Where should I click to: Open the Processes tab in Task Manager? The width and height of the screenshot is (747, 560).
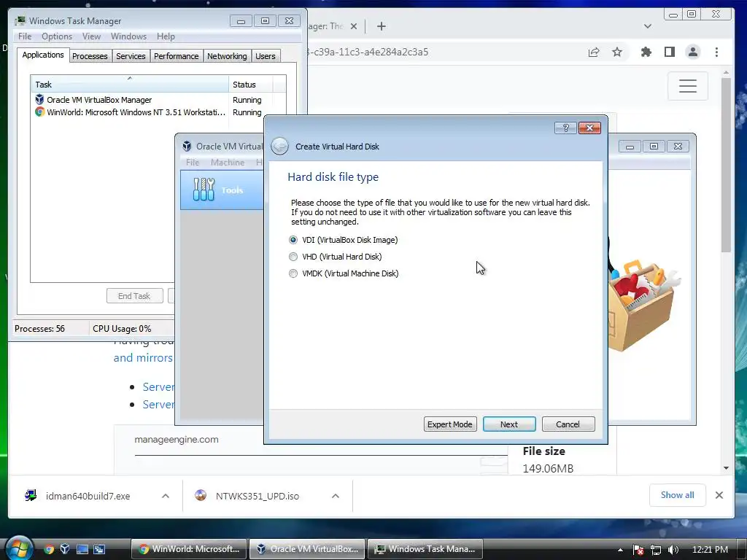(x=90, y=56)
